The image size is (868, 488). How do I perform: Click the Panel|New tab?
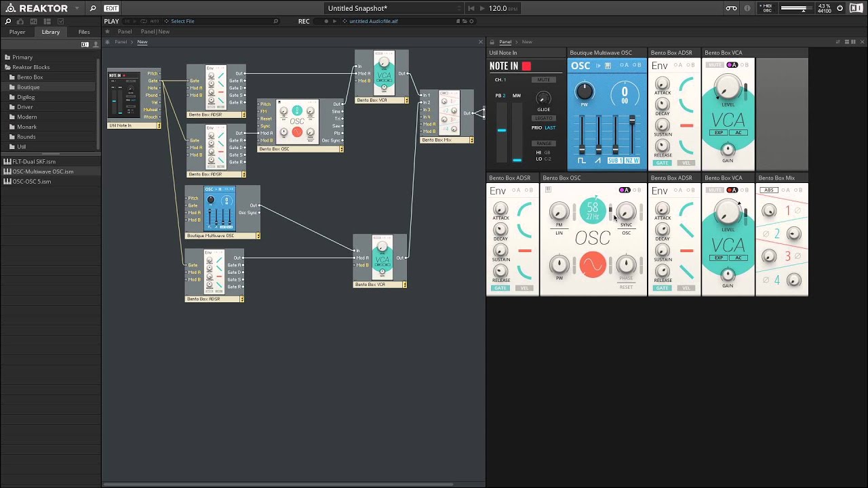point(155,32)
